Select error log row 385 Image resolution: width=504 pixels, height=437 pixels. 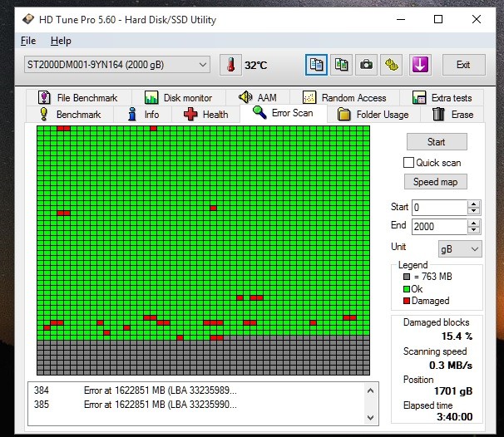[x=196, y=405]
